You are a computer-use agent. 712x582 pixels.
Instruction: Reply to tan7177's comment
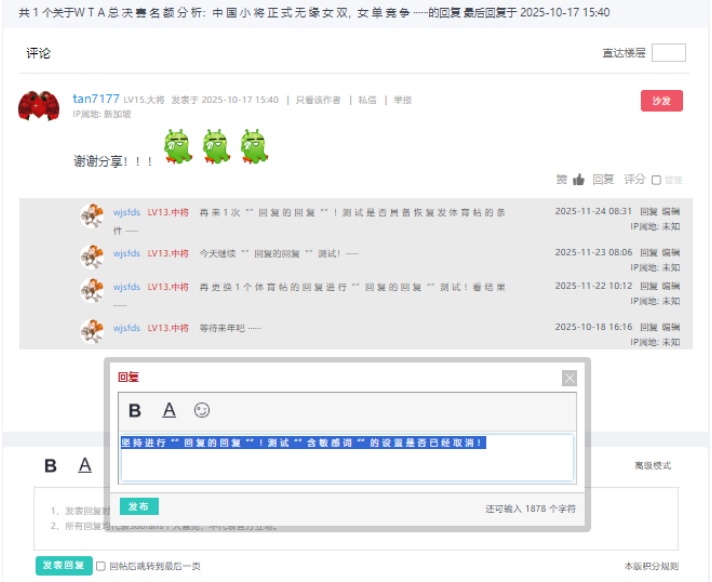(x=603, y=179)
